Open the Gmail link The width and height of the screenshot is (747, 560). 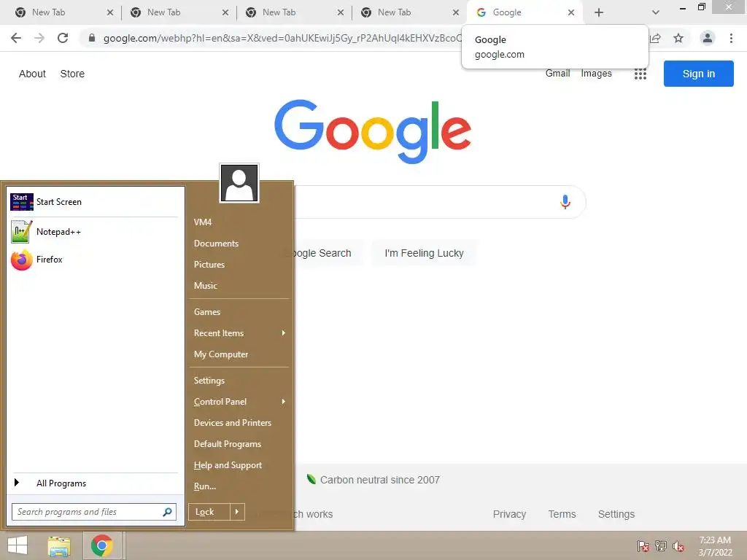pyautogui.click(x=557, y=74)
